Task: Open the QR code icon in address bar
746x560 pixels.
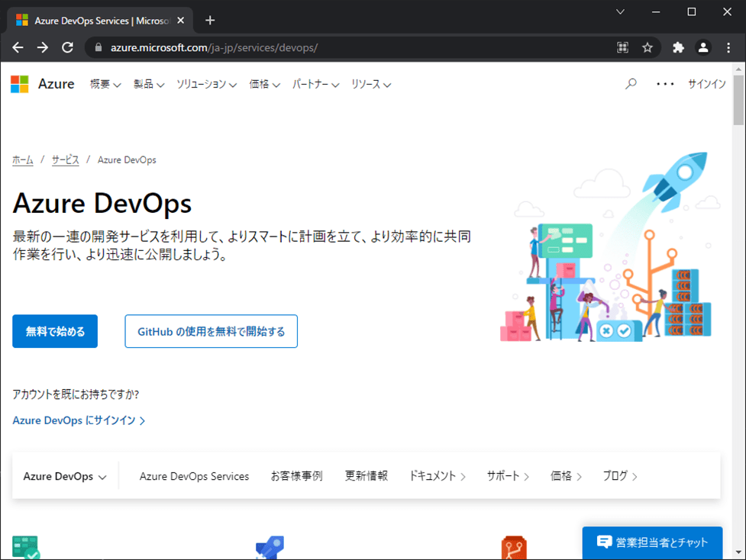Action: 622,47
